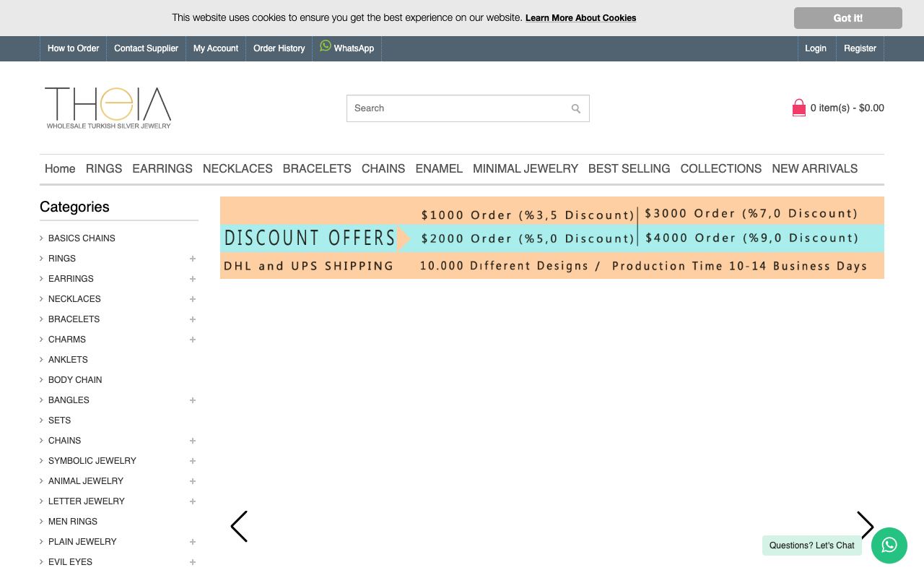Open the THEIA logo homepage

coord(108,108)
